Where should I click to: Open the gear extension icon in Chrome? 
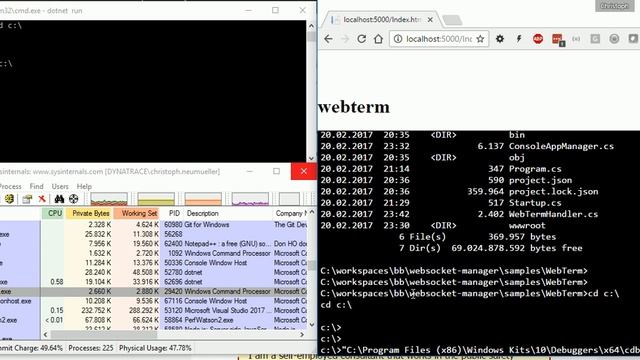tap(500, 39)
